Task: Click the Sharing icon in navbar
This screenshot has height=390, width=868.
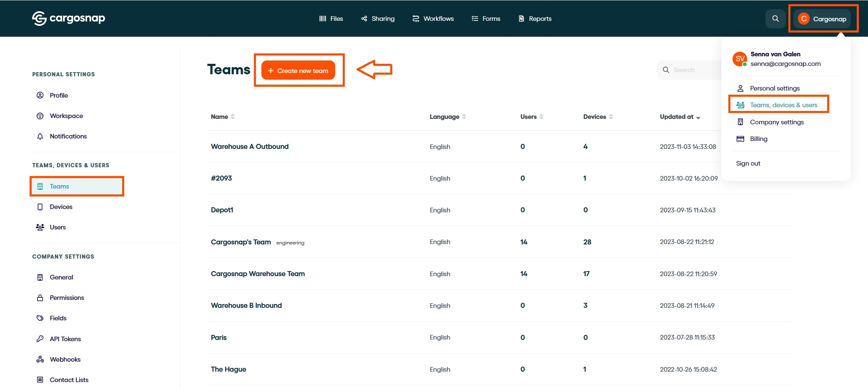Action: (364, 19)
